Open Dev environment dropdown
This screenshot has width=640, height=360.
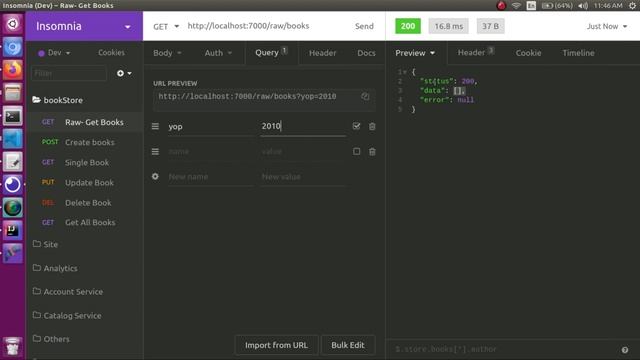(x=54, y=53)
